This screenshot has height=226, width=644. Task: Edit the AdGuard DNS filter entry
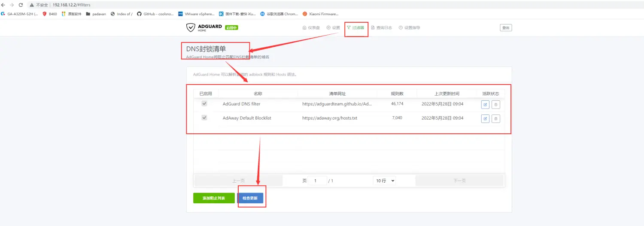point(485,104)
